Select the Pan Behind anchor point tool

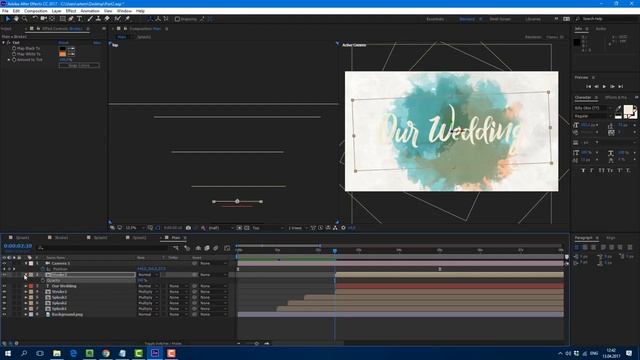pyautogui.click(x=52, y=19)
